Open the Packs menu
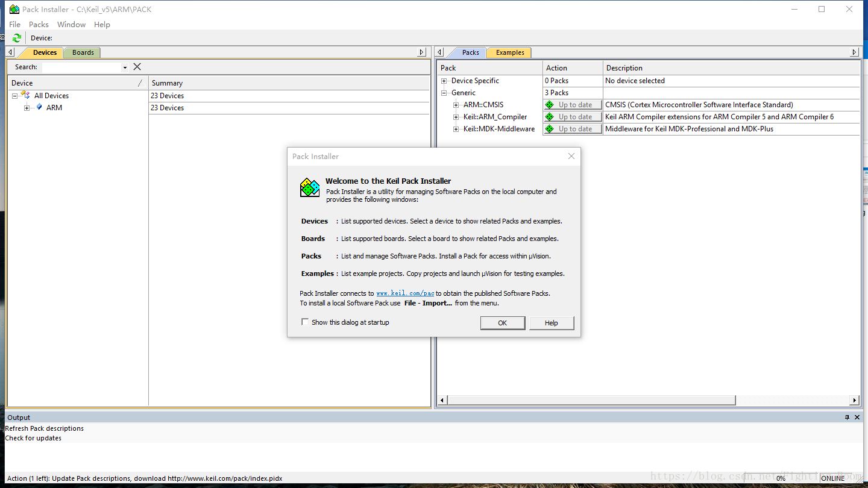The image size is (868, 488). click(x=39, y=24)
